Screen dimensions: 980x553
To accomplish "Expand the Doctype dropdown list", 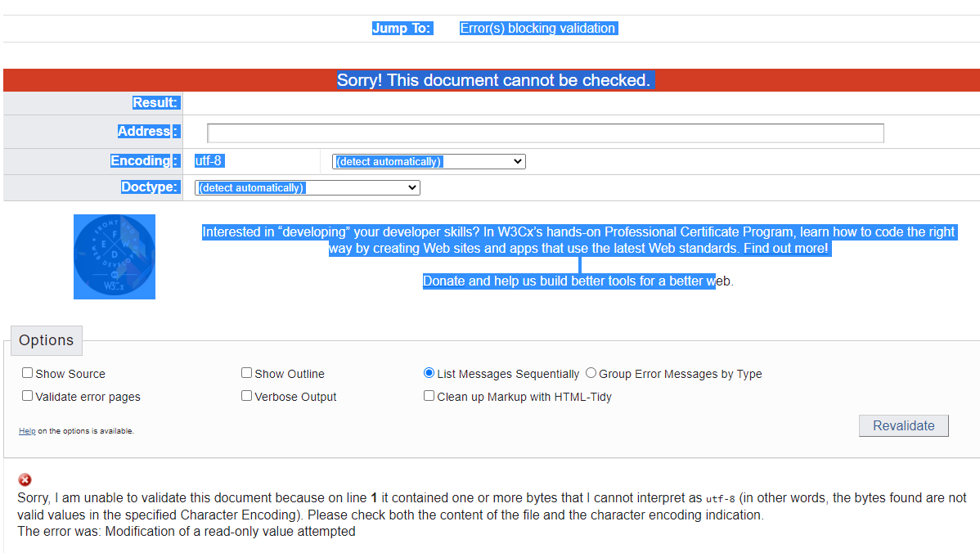I will [x=307, y=188].
